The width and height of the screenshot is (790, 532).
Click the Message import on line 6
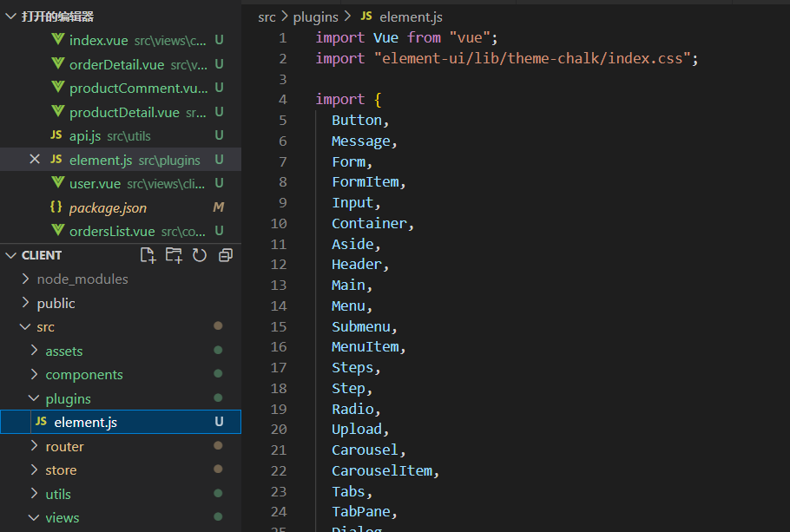[x=361, y=141]
